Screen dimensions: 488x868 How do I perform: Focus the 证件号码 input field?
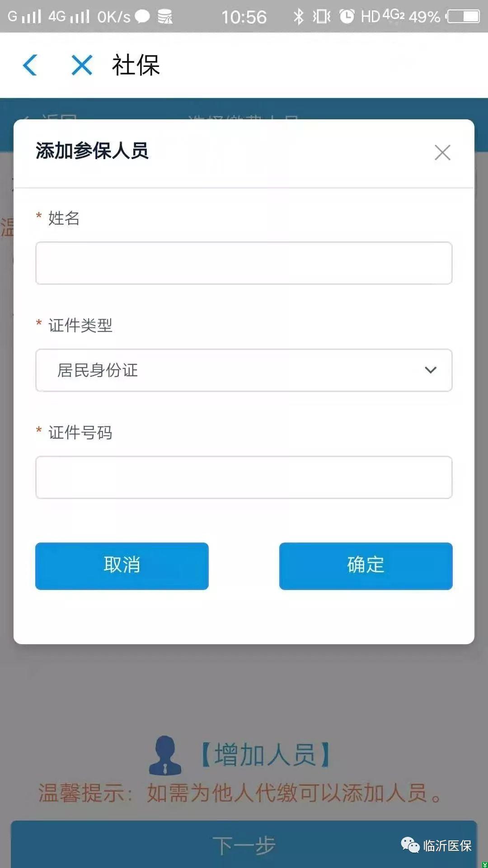pos(244,477)
